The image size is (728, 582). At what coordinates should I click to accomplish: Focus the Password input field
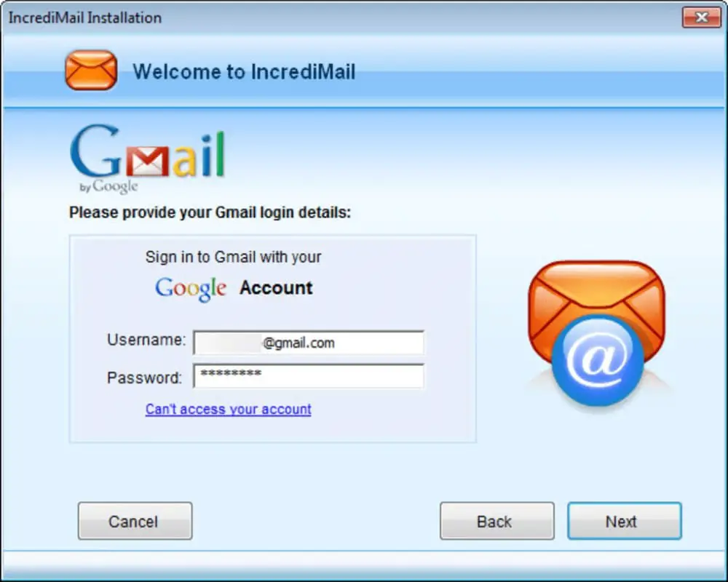309,375
